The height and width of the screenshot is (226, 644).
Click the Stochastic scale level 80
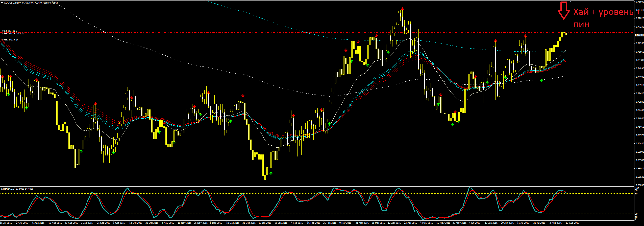coord(636,194)
